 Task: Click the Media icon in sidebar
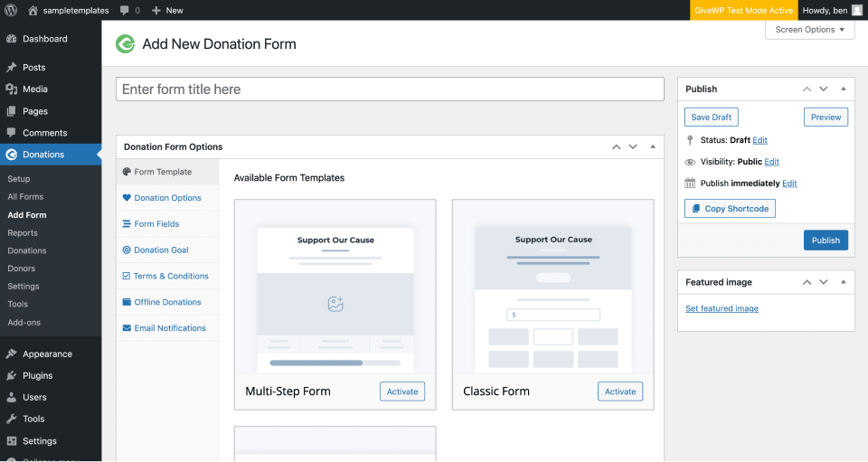pos(11,90)
